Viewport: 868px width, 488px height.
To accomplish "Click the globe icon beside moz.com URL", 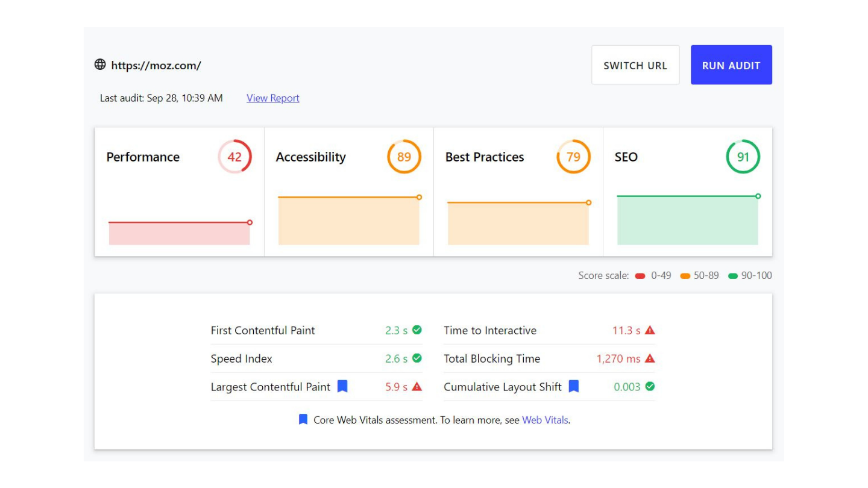I will 100,64.
